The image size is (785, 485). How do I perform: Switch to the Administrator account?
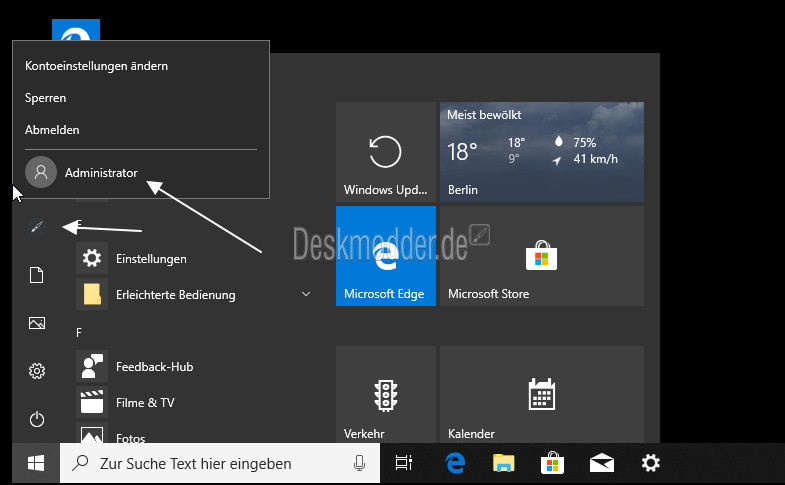point(141,172)
